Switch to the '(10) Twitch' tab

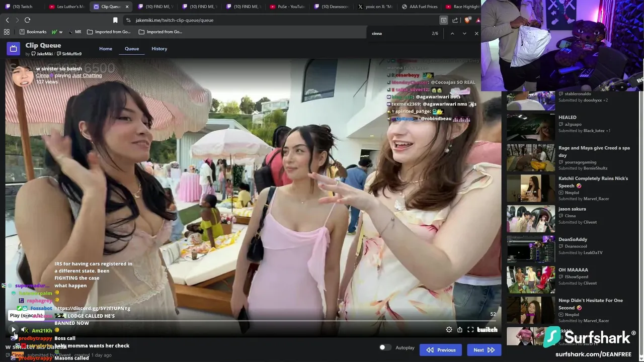pos(22,7)
